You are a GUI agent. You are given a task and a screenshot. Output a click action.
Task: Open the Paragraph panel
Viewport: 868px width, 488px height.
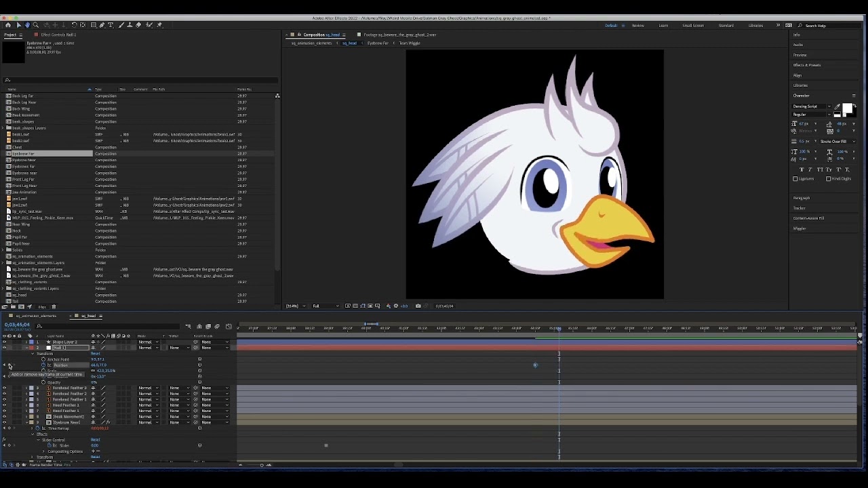pyautogui.click(x=802, y=198)
